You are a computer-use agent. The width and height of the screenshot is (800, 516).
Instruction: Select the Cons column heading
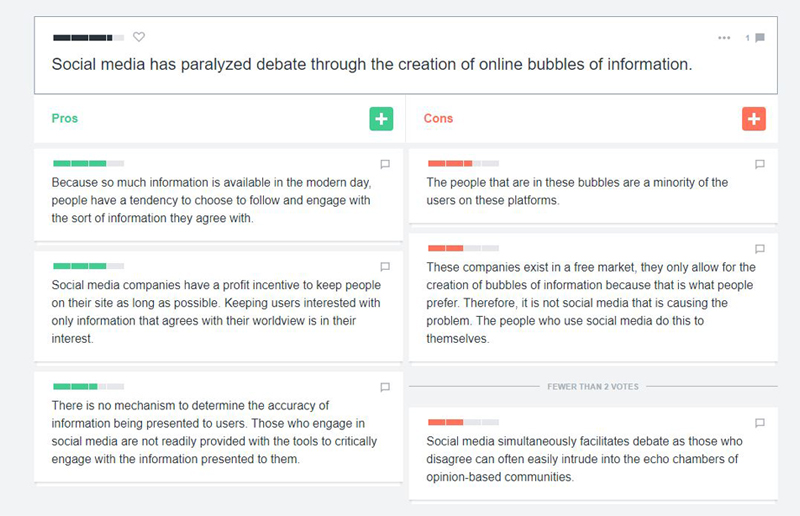tap(438, 118)
